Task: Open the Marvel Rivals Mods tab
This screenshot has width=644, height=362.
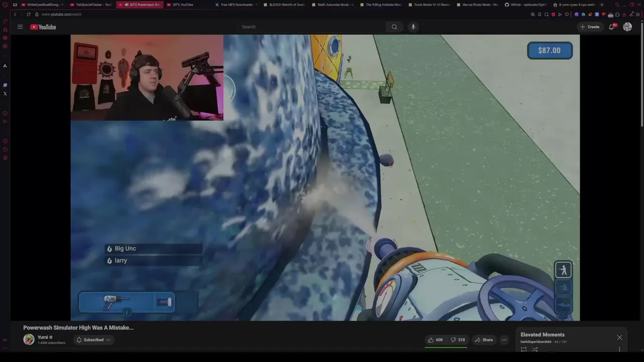Action: click(x=477, y=5)
